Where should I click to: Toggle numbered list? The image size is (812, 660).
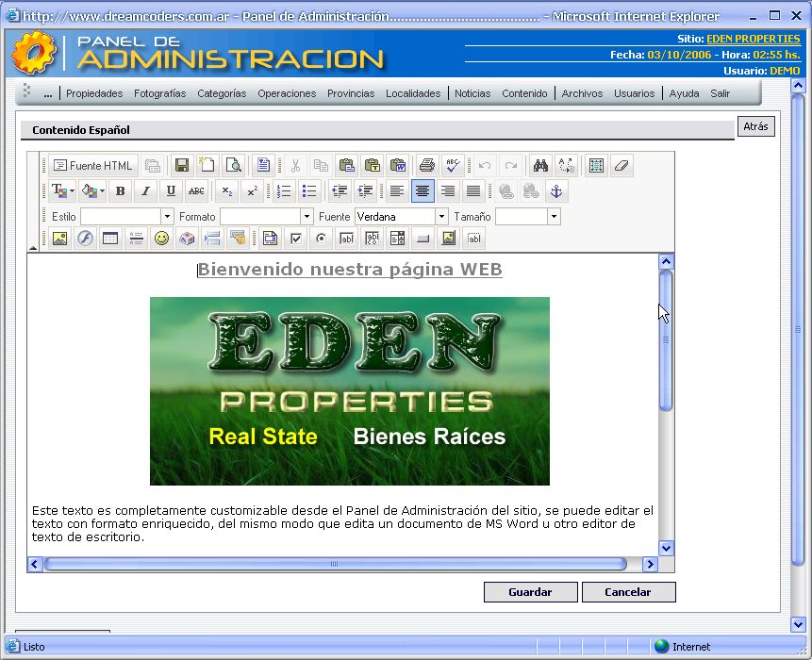point(284,191)
